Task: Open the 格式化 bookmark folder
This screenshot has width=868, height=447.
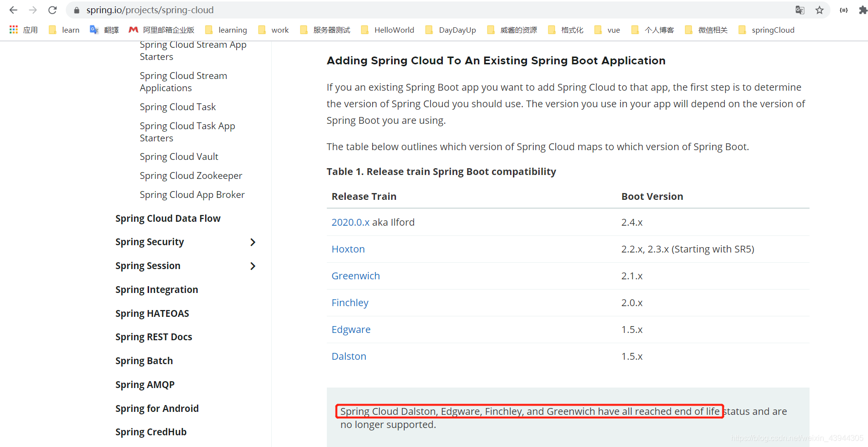Action: coord(566,30)
